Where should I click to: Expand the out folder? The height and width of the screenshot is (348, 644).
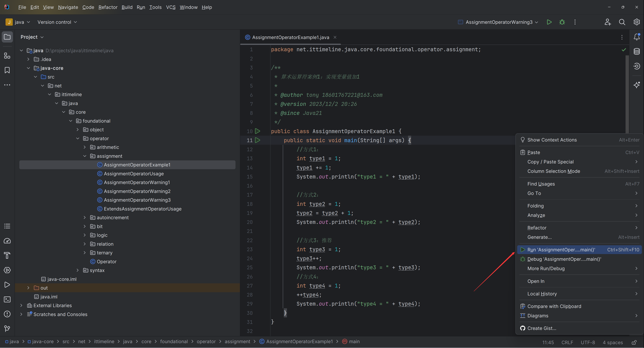[28, 288]
